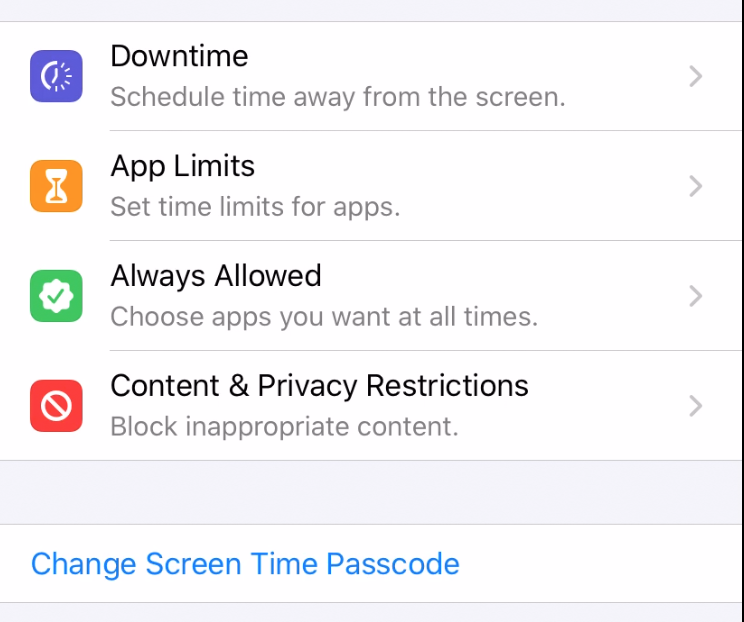This screenshot has height=622, width=744.
Task: Click the Always Allowed row chevron
Action: 695,296
